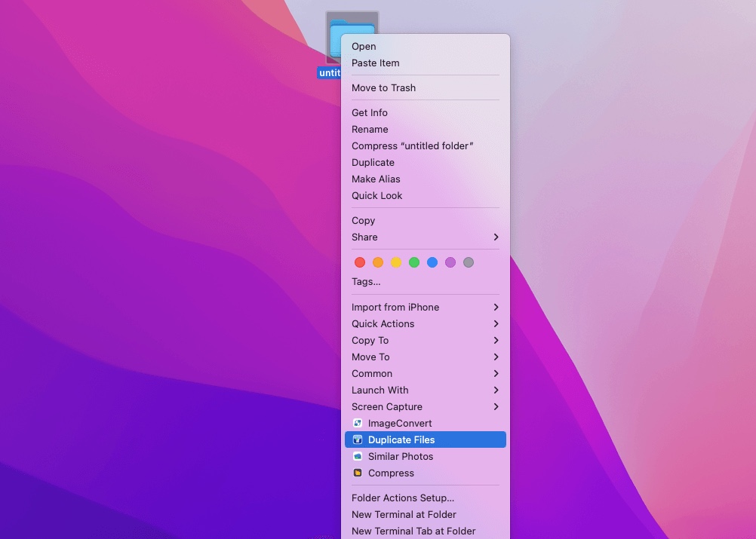Apply the blue color tag
Image resolution: width=756 pixels, height=539 pixels.
click(x=432, y=262)
